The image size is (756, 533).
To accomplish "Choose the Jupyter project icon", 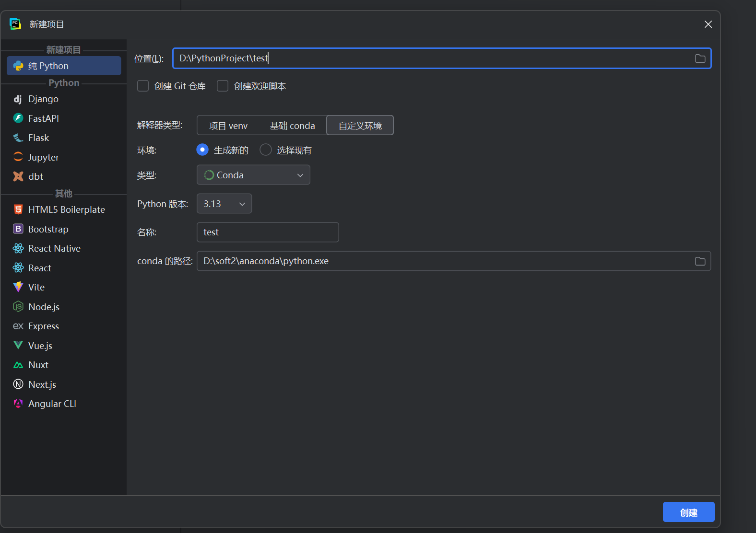I will (x=18, y=157).
